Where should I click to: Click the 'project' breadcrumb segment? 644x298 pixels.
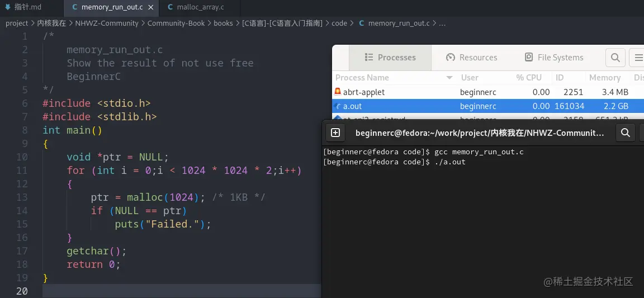point(17,23)
